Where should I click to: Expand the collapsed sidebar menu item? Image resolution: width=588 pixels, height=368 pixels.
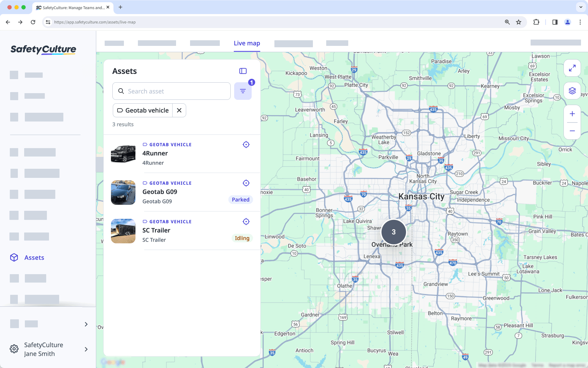tap(86, 324)
